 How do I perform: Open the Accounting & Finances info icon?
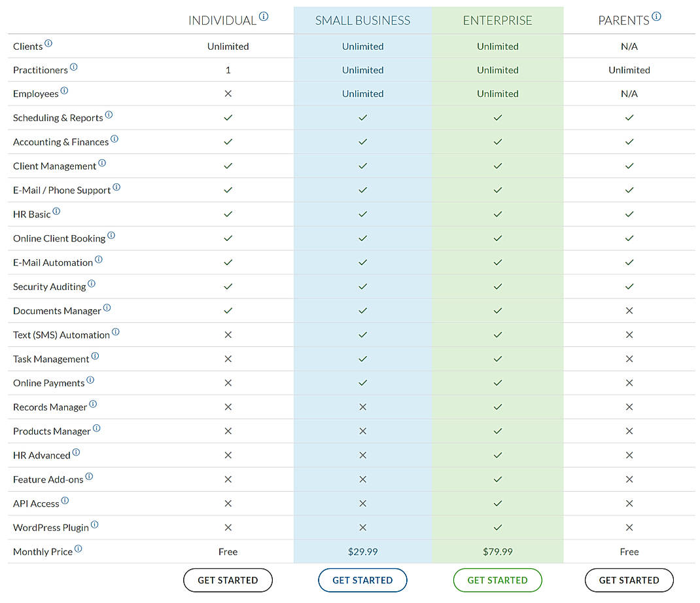coord(115,137)
